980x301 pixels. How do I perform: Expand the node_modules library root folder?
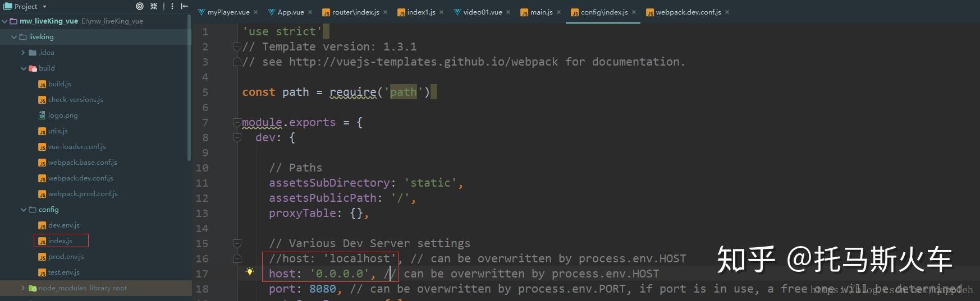(23, 288)
